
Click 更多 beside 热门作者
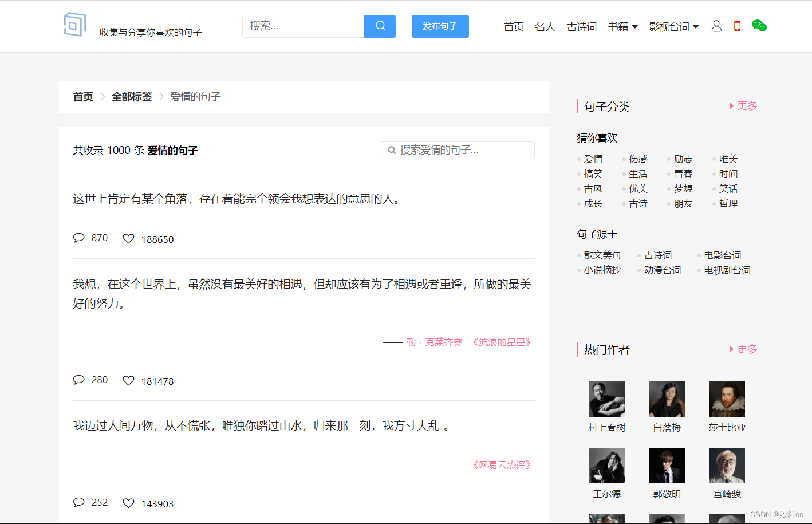pyautogui.click(x=743, y=349)
